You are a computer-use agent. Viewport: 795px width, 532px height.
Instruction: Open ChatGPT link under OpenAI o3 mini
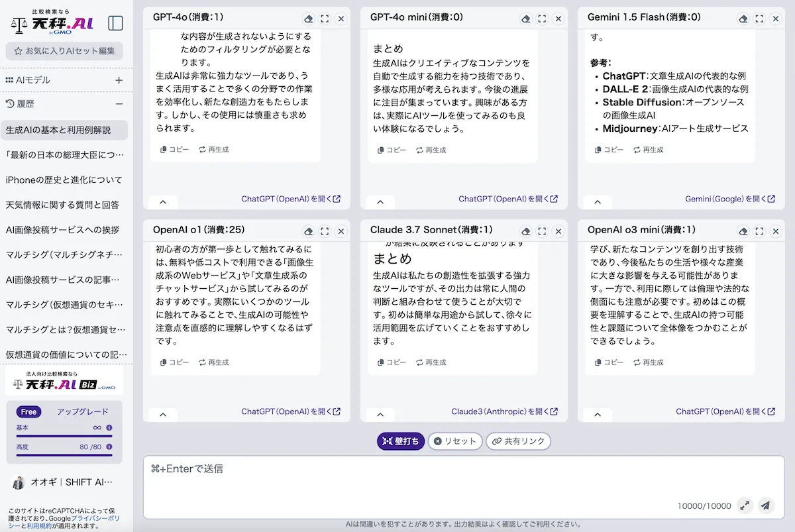(x=725, y=411)
